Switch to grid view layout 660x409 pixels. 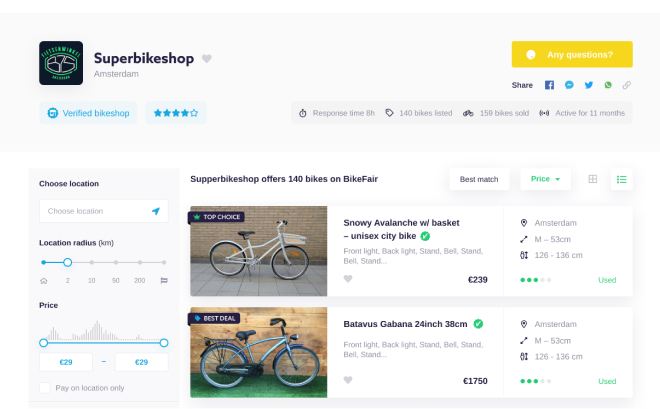coord(593,179)
